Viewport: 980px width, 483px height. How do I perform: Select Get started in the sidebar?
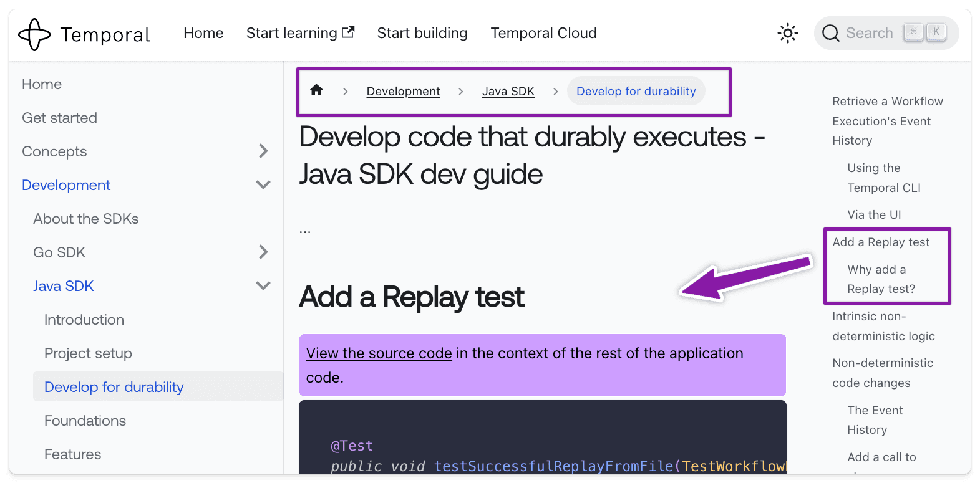[x=59, y=118]
